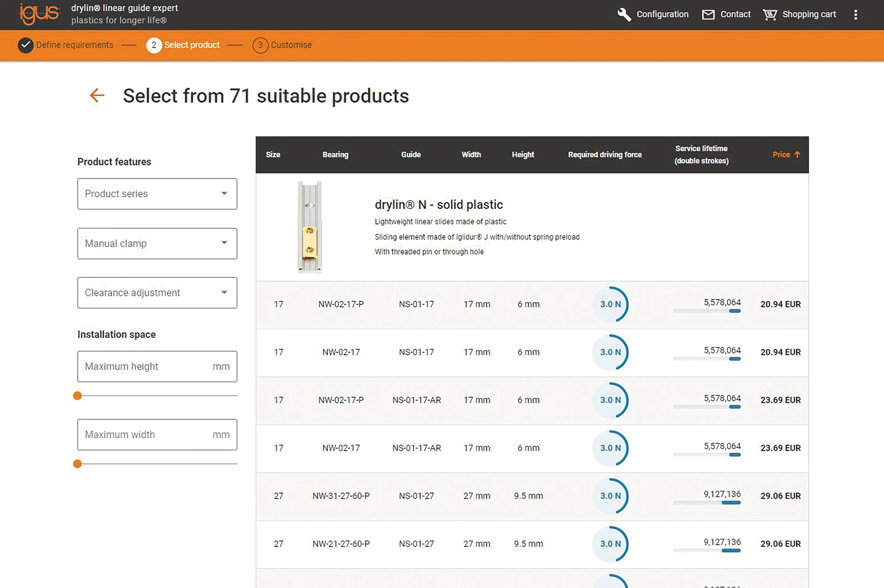This screenshot has width=884, height=588.
Task: Click the Maximum width slider handle
Action: tap(77, 464)
